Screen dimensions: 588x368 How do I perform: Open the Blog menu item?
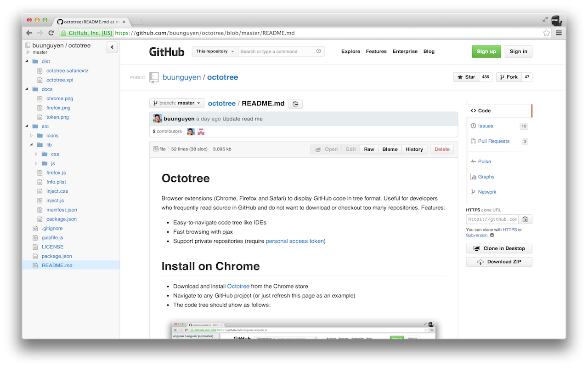coord(429,52)
